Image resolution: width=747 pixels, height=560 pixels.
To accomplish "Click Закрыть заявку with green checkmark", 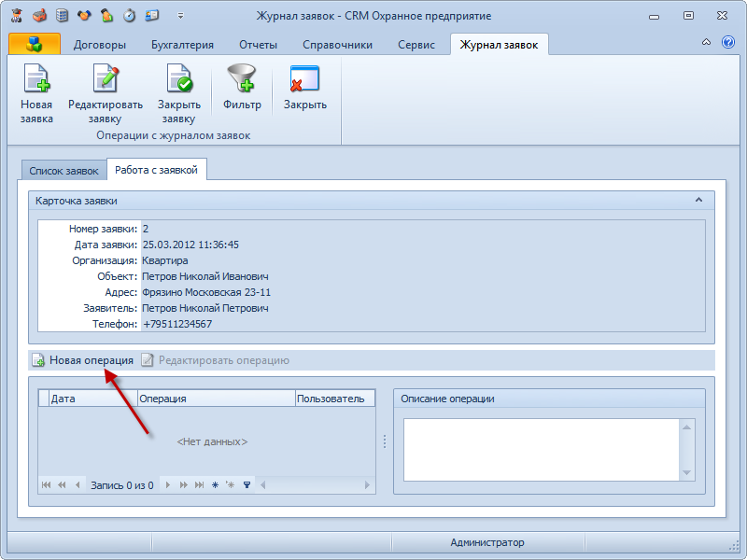I will pyautogui.click(x=179, y=94).
